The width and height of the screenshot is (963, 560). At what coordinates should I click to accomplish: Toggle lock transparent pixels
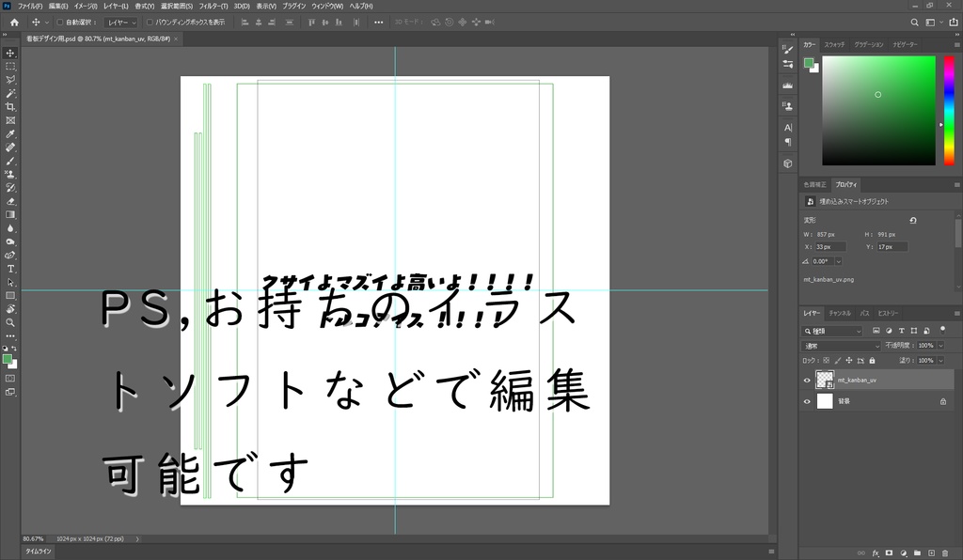pyautogui.click(x=826, y=361)
